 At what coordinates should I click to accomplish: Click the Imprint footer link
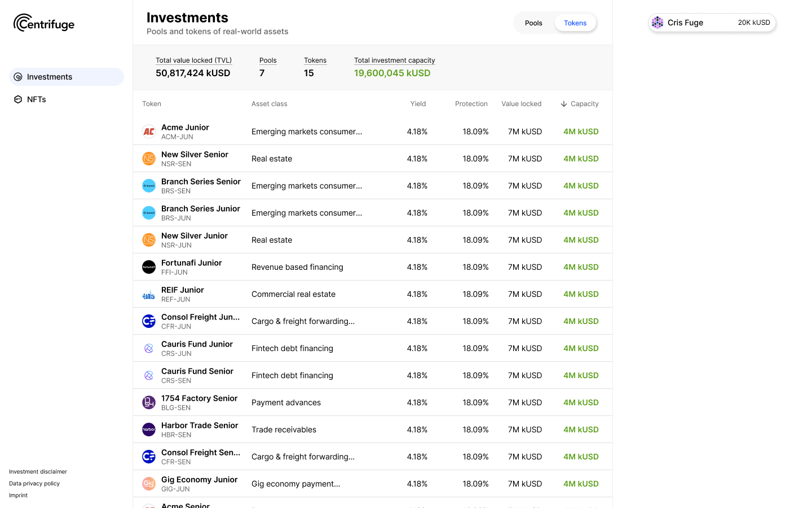click(18, 496)
